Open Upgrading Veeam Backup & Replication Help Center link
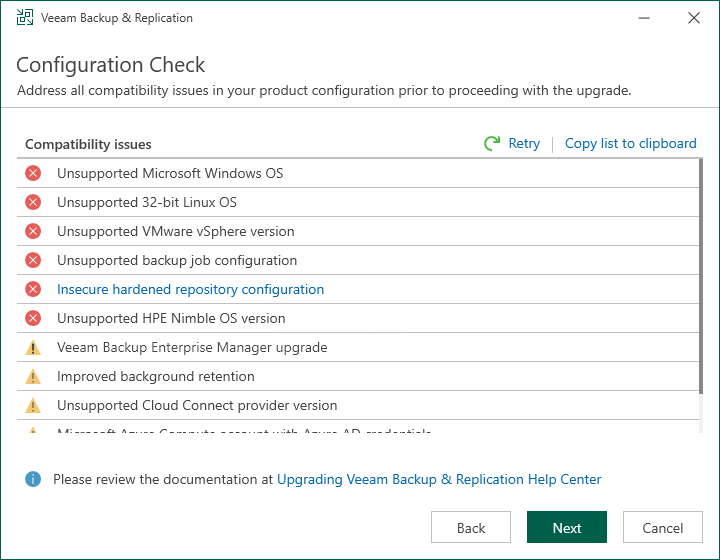 point(439,479)
